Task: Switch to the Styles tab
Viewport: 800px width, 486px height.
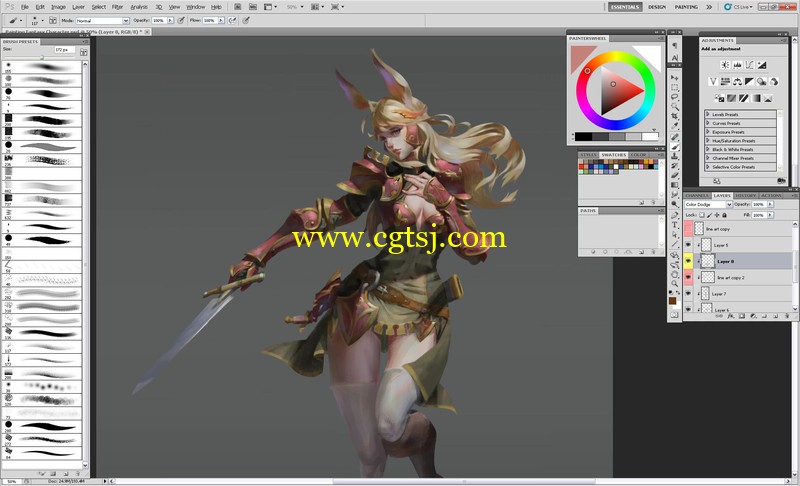Action: [588, 155]
